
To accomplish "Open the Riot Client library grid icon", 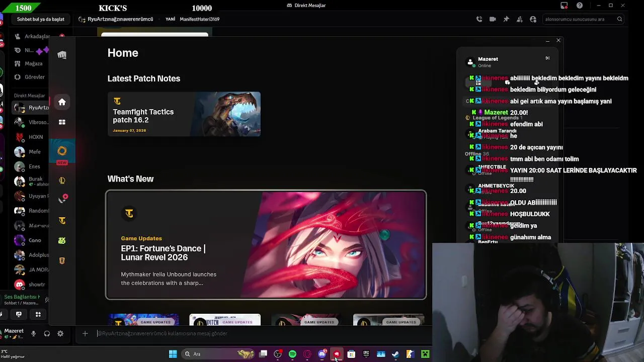I will click(x=62, y=122).
